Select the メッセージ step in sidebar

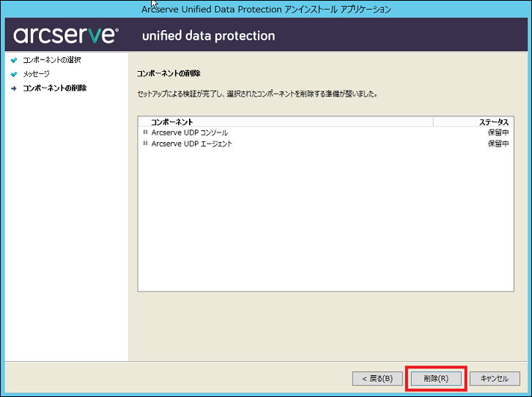36,74
